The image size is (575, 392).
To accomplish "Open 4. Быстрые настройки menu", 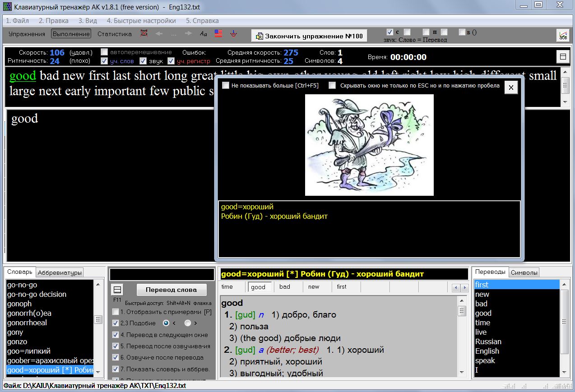I will pos(141,21).
